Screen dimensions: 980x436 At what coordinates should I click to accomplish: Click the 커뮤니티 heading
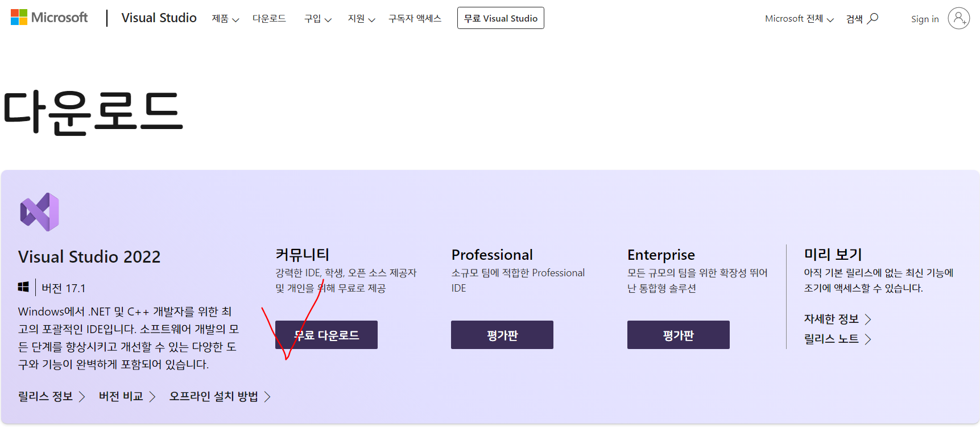coord(303,254)
